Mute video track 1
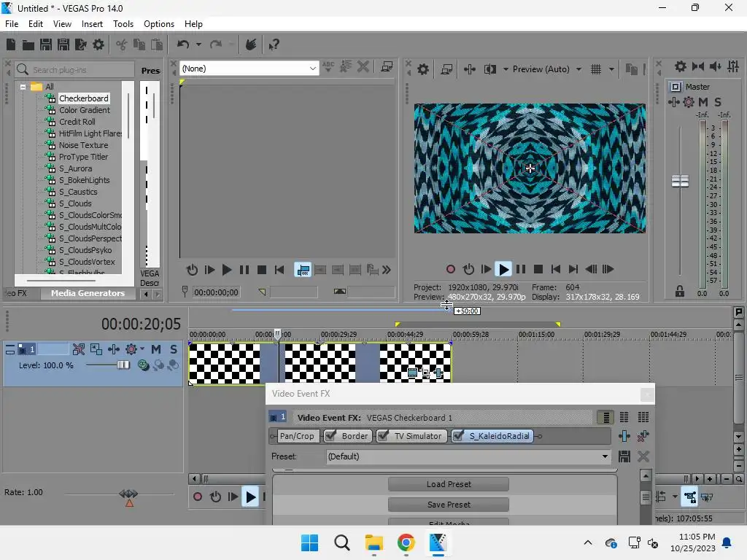The height and width of the screenshot is (560, 747). (x=156, y=349)
